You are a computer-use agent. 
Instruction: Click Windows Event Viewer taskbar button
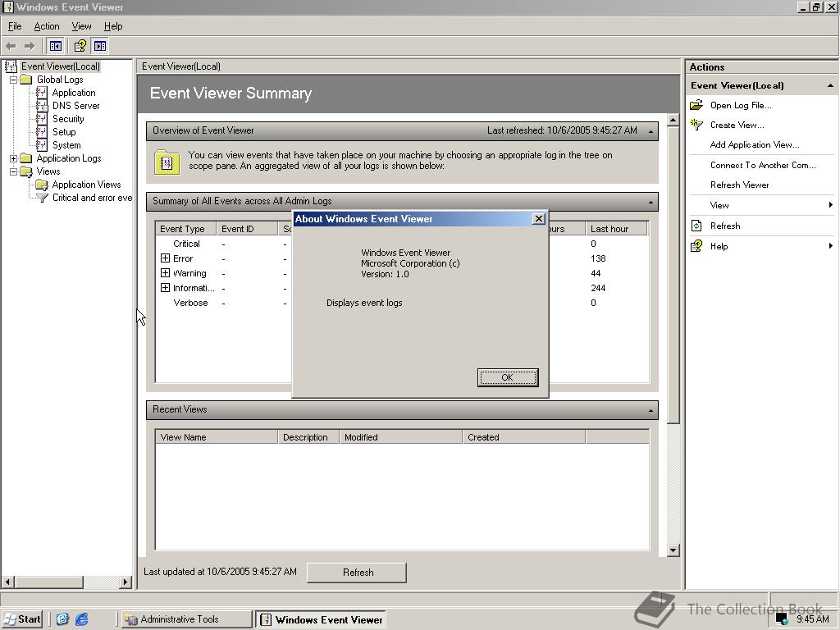(x=320, y=619)
